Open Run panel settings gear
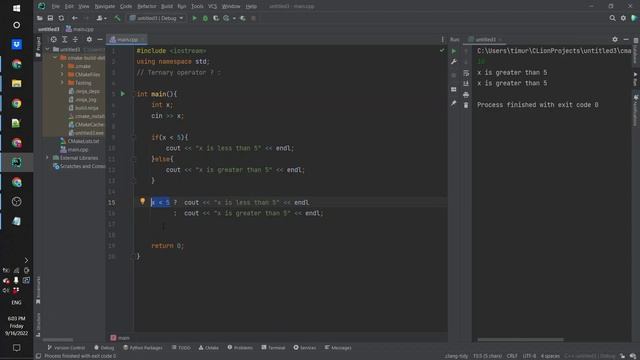The width and height of the screenshot is (640, 360). (x=615, y=39)
